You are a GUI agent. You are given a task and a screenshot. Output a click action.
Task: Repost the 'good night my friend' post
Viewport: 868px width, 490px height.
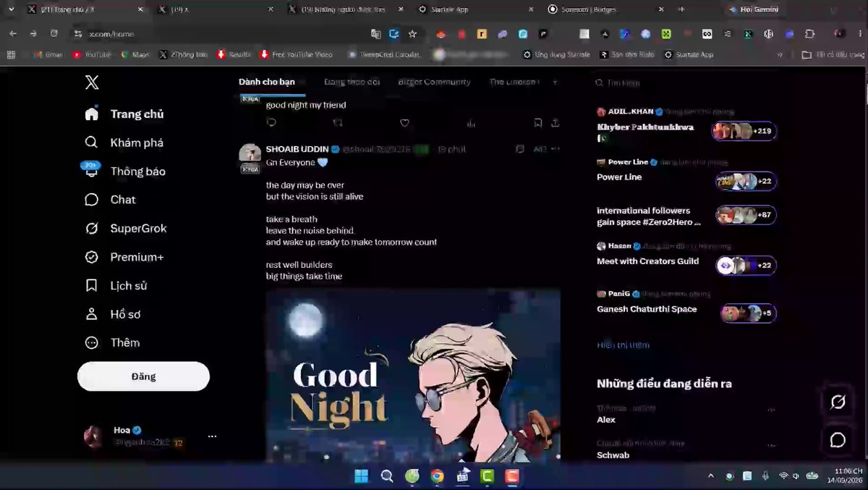[x=338, y=123]
